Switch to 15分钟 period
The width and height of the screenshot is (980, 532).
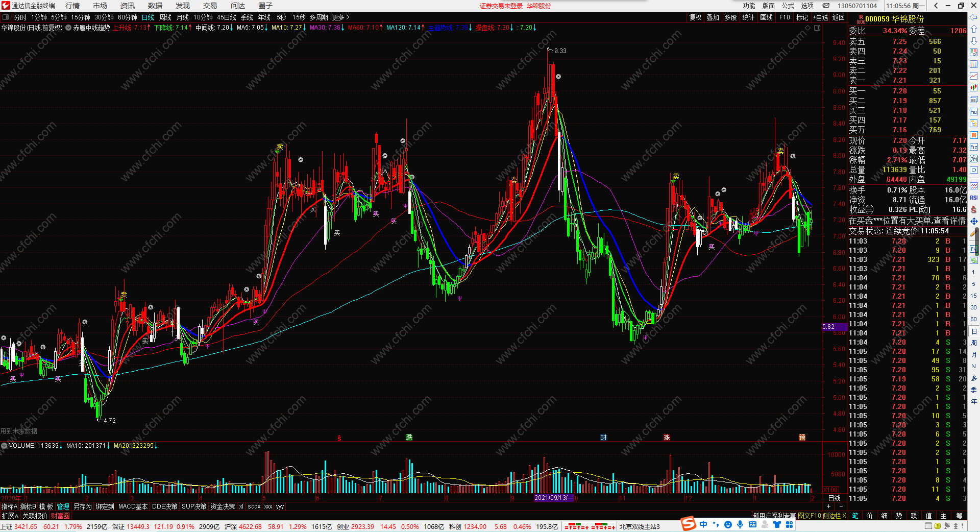[81, 17]
